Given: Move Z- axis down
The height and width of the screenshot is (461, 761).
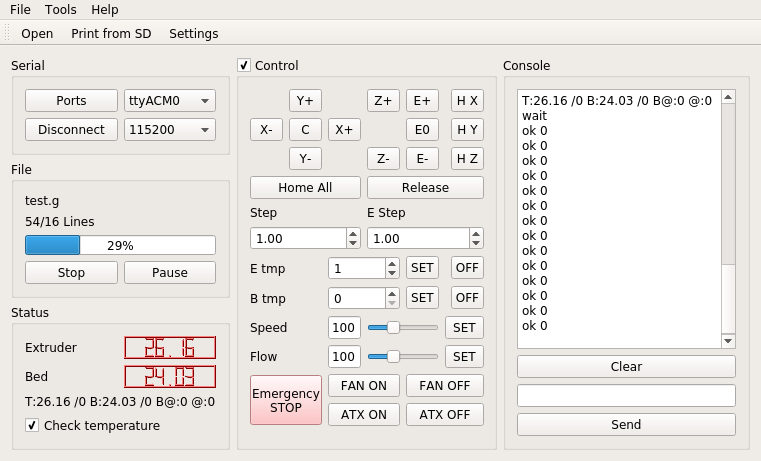Looking at the screenshot, I should [383, 159].
